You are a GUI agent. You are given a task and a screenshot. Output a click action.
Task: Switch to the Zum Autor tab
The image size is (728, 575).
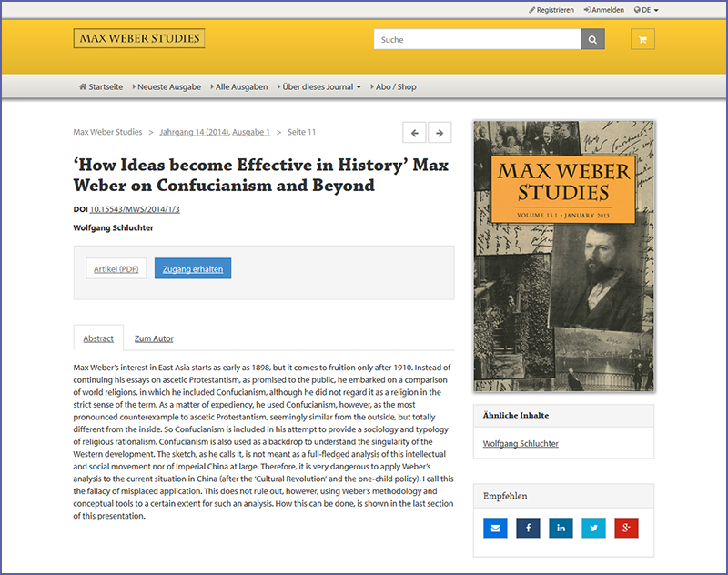coord(154,338)
